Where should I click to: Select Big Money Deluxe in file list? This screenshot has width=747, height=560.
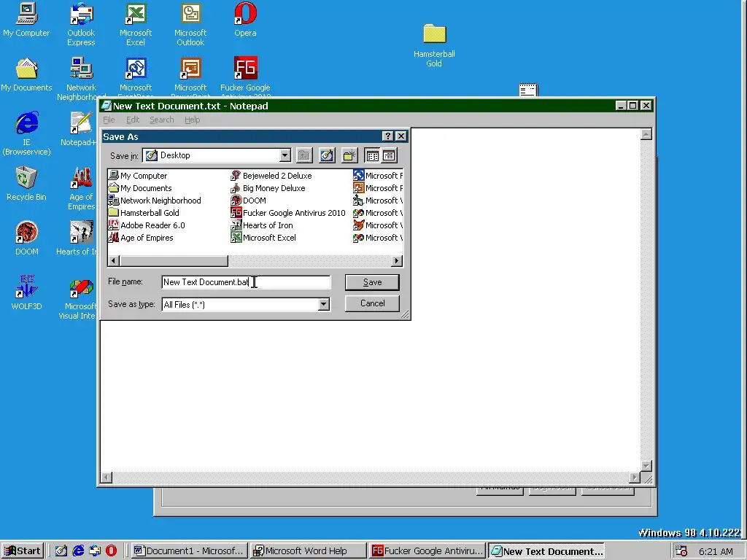click(268, 188)
